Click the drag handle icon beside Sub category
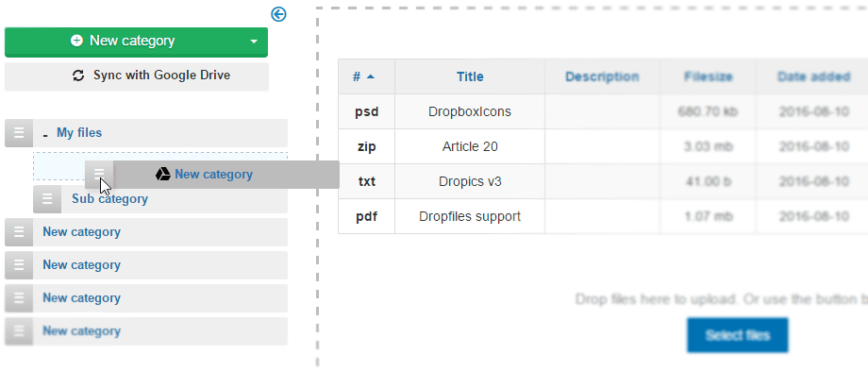 click(47, 199)
